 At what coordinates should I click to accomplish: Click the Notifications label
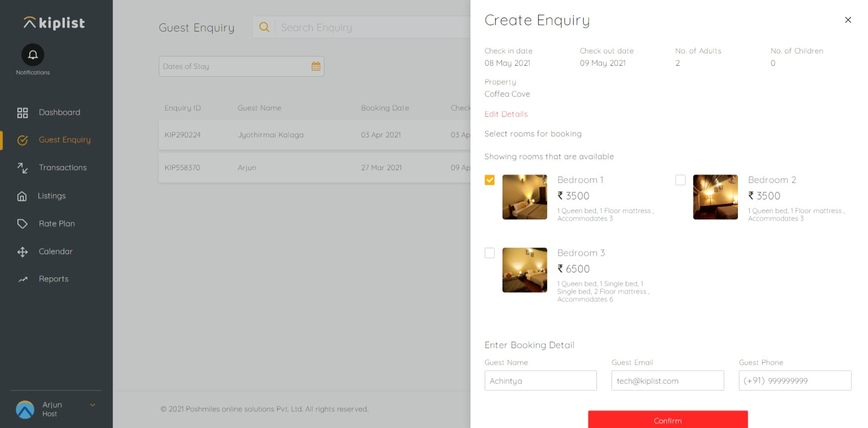click(x=33, y=73)
